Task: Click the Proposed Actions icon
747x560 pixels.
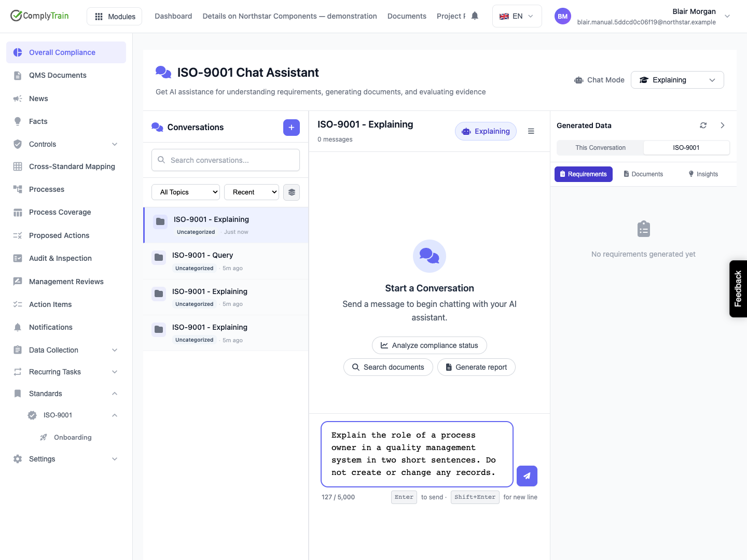Action: [x=18, y=235]
